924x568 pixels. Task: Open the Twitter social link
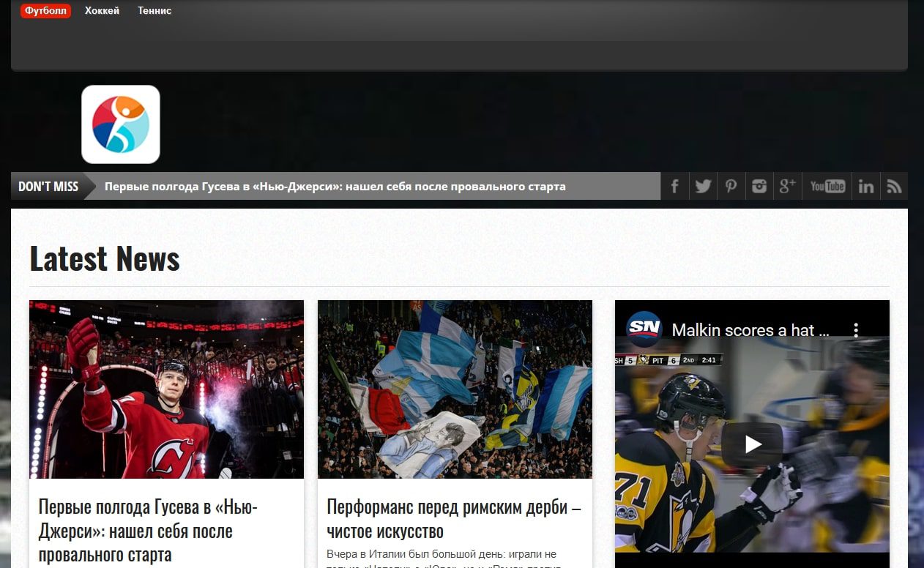(x=703, y=186)
